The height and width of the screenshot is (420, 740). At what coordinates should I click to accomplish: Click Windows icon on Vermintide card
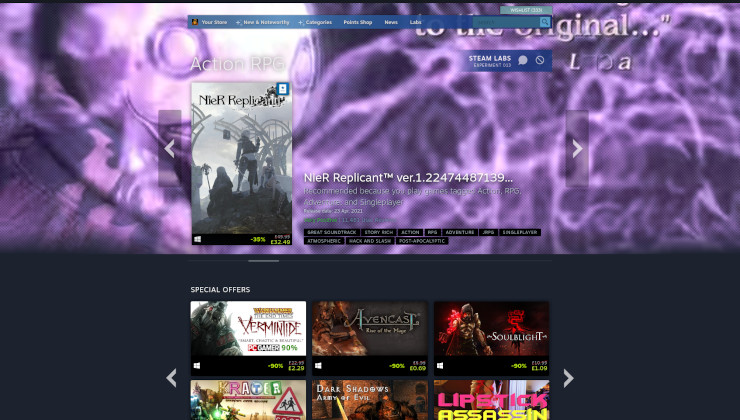197,366
